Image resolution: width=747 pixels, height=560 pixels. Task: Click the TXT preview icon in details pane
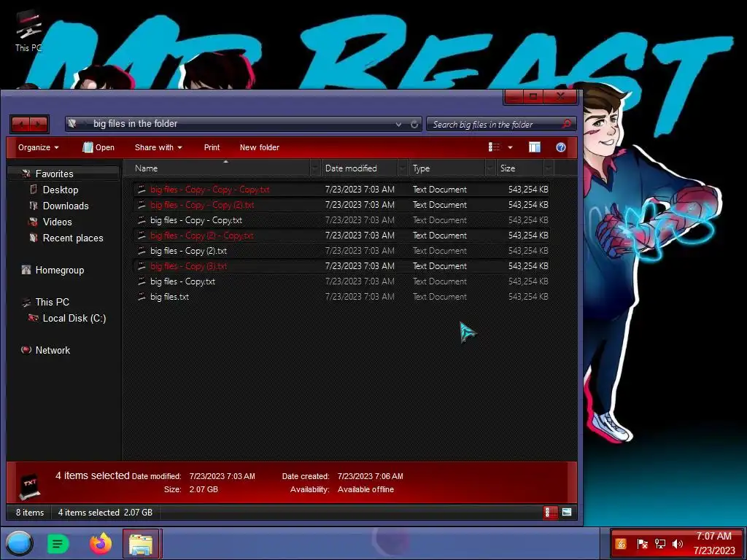(x=29, y=486)
